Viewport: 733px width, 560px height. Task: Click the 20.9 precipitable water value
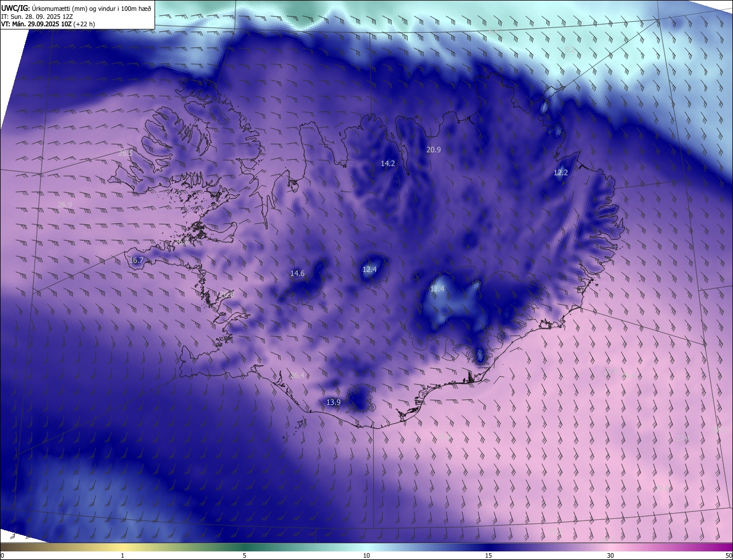pos(434,150)
